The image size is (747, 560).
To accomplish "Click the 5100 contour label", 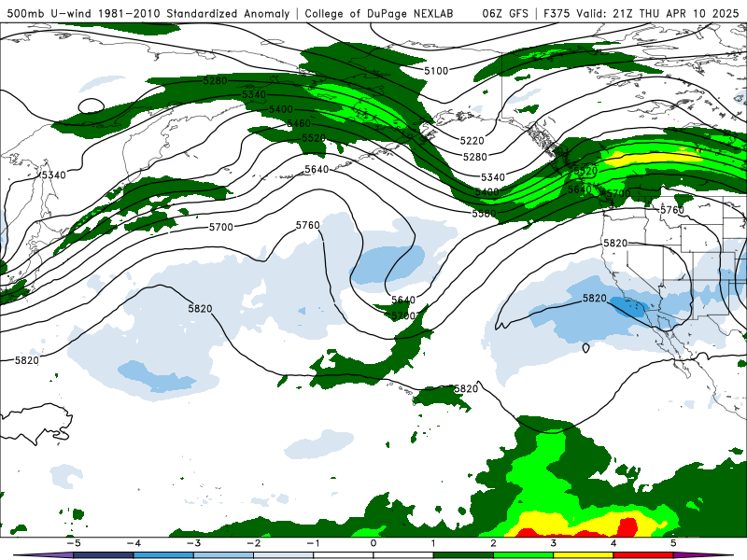I will click(436, 71).
